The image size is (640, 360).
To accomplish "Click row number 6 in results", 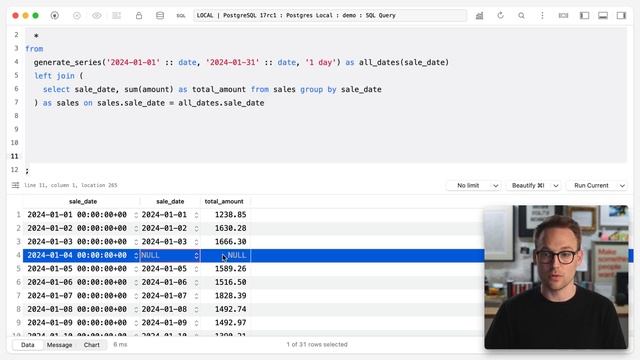I will point(18,282).
